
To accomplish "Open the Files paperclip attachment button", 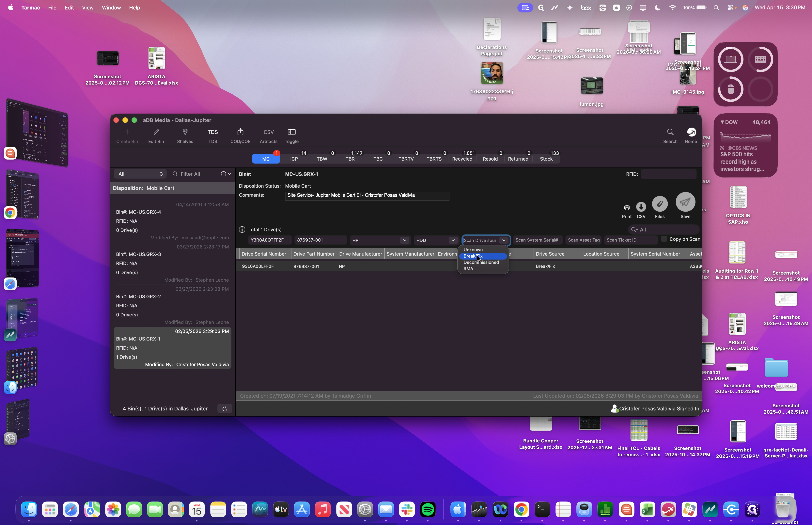I will pyautogui.click(x=660, y=204).
